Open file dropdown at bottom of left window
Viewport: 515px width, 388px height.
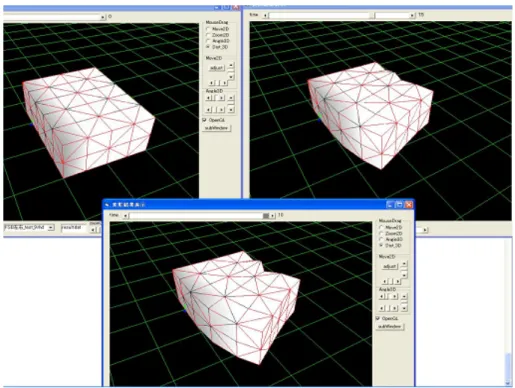point(51,227)
